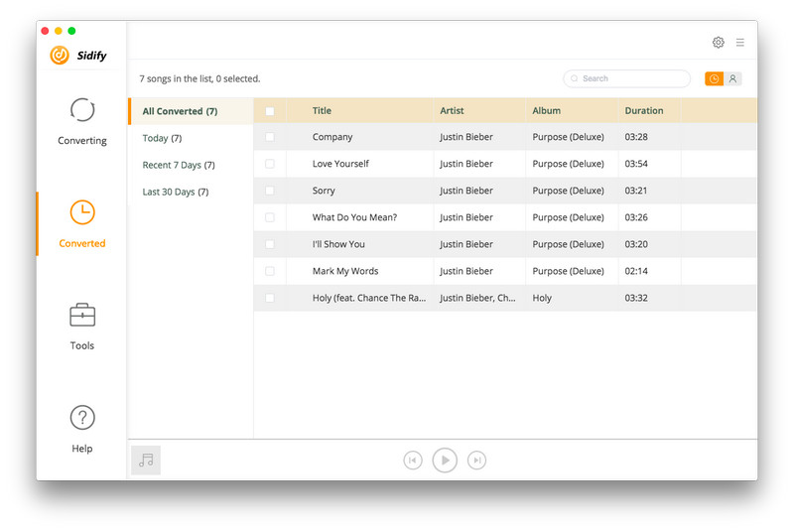Viewport: 794px width, 532px height.
Task: Select the song title Mark My Words
Action: [345, 271]
